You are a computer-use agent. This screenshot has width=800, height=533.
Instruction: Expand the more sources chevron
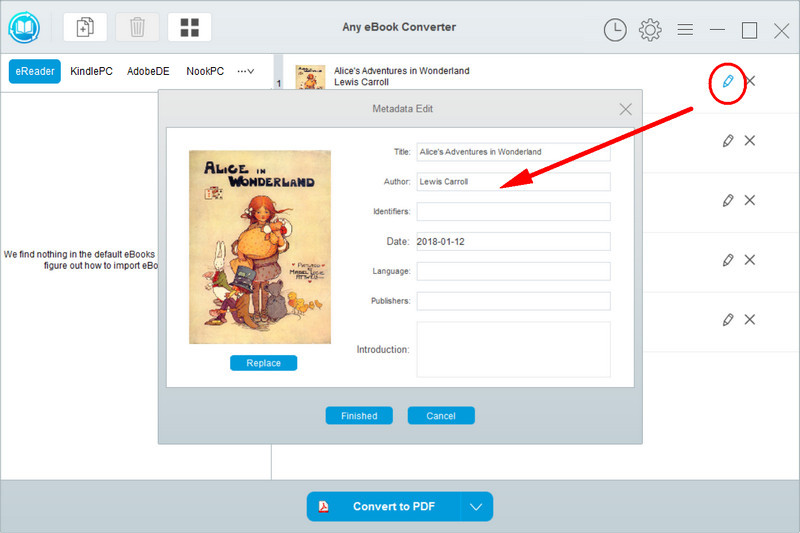(245, 72)
